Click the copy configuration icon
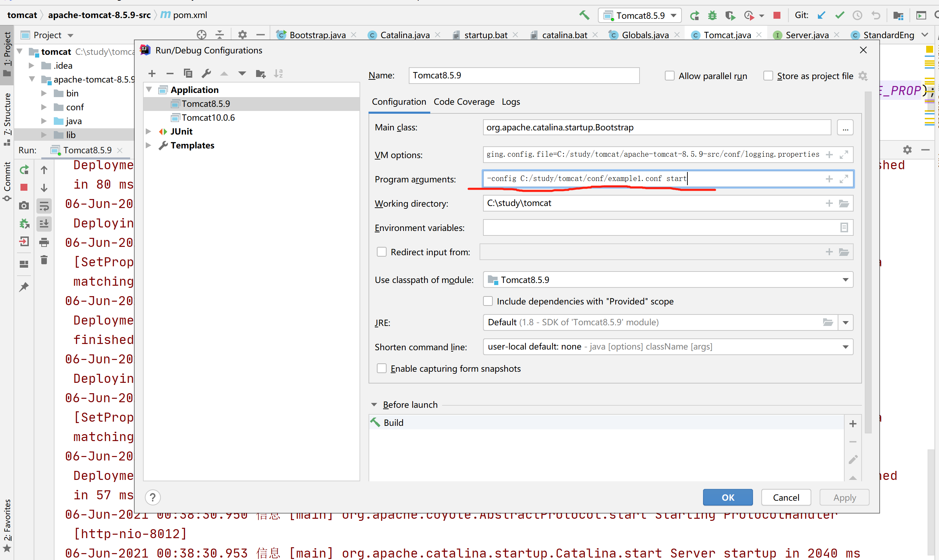This screenshot has width=939, height=560. click(x=188, y=74)
